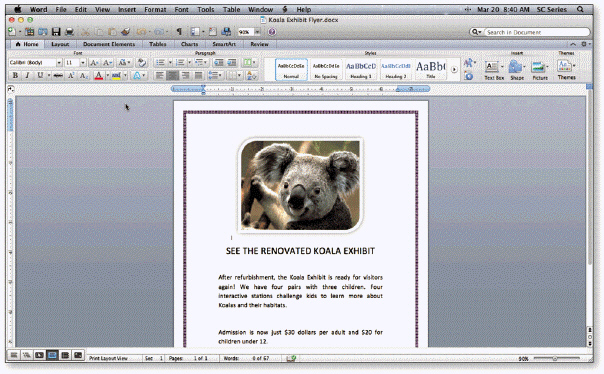Toggle Strikethrough formatting
Image resolution: width=604 pixels, height=374 pixels.
click(58, 75)
